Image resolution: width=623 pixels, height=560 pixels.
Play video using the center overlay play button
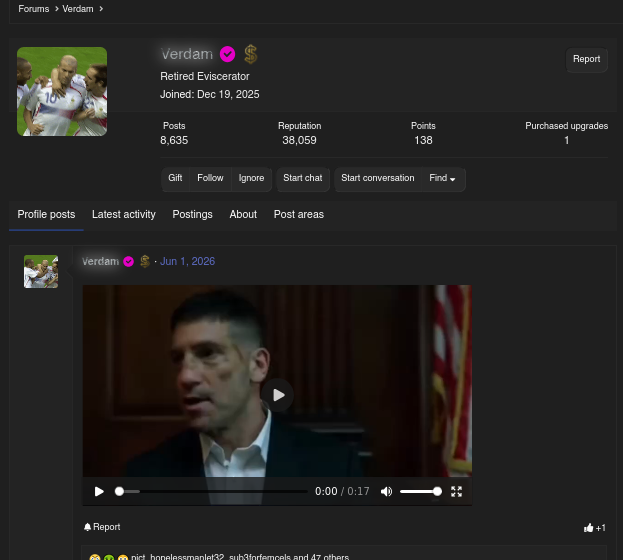278,395
